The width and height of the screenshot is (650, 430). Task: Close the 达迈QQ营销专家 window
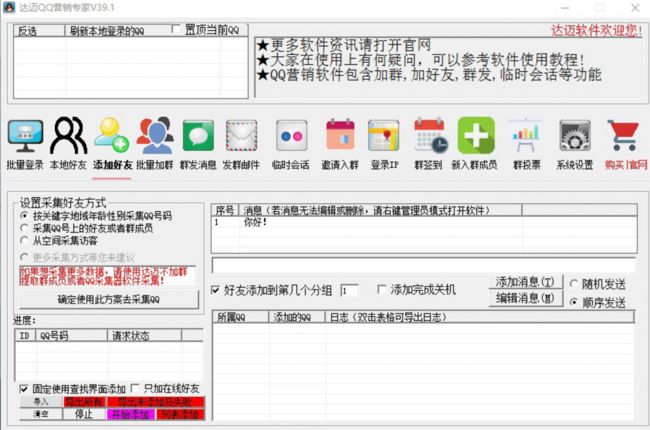coord(635,7)
